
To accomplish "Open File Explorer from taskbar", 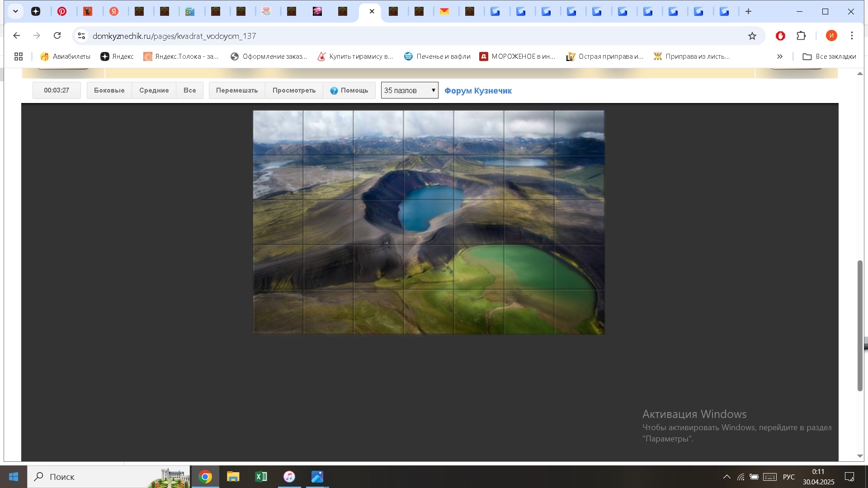I will [x=233, y=477].
